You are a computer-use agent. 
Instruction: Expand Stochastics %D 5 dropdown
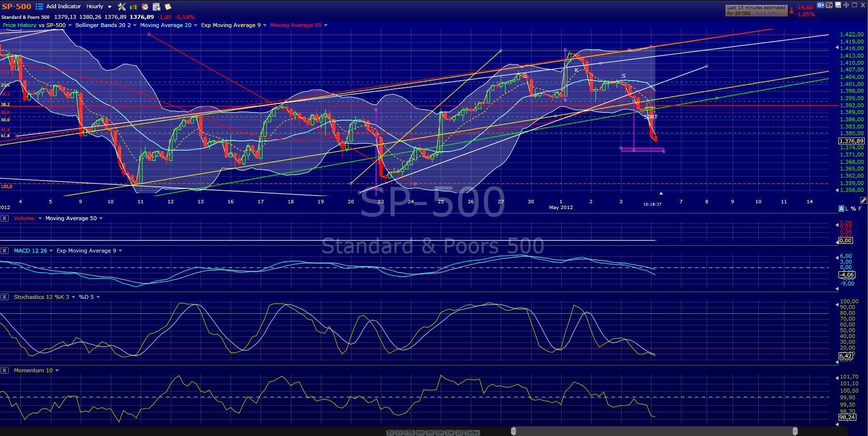tap(98, 297)
